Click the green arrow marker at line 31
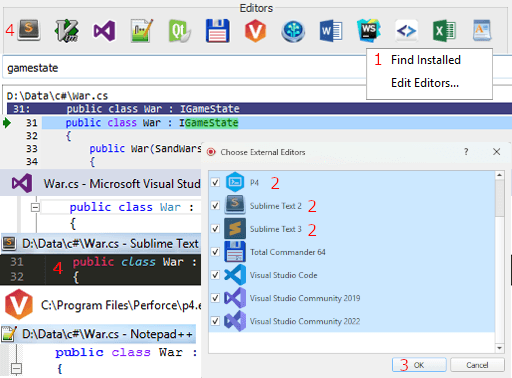The width and height of the screenshot is (512, 378). (x=7, y=123)
